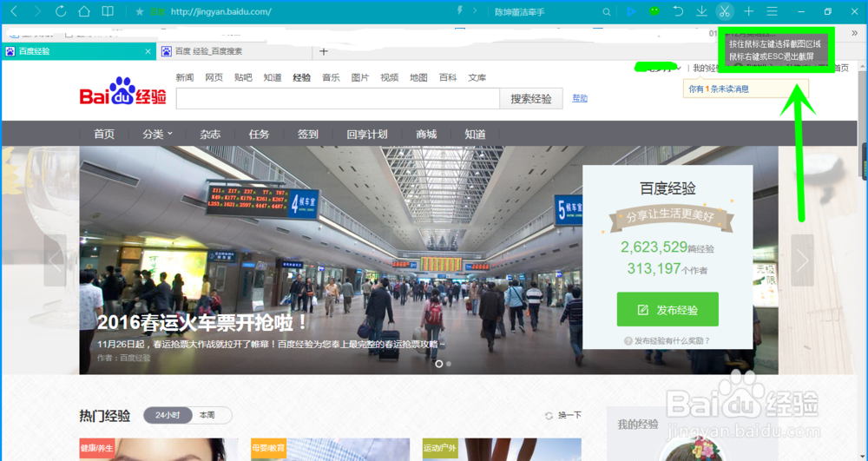Image resolution: width=868 pixels, height=461 pixels.
Task: Go back with the browser back arrow
Action: click(14, 11)
